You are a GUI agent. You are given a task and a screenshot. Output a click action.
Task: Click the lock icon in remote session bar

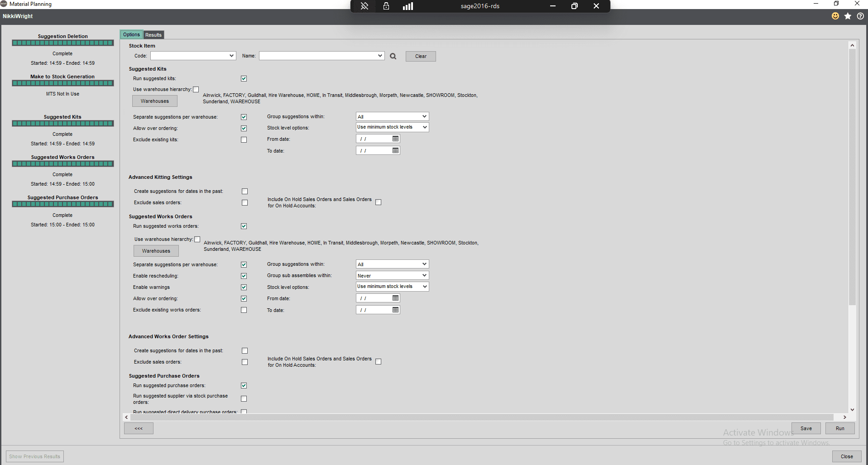pos(386,6)
